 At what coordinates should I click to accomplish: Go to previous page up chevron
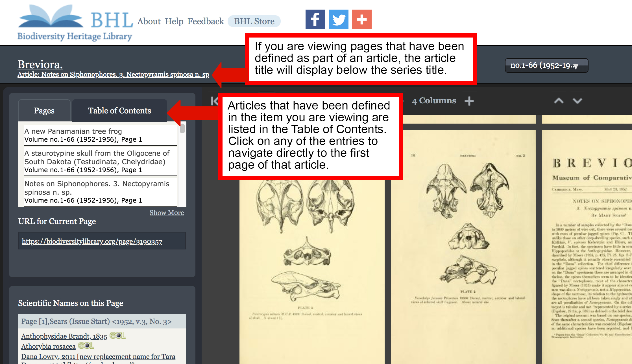pos(559,101)
